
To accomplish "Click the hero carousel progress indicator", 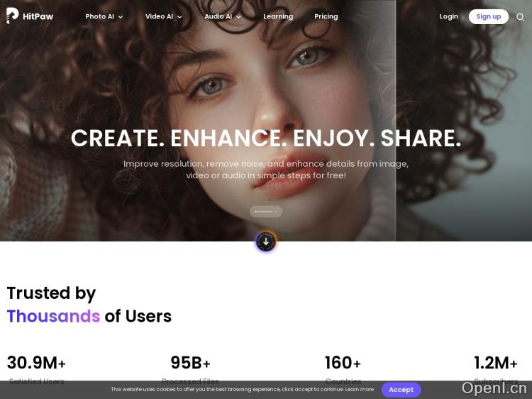I will (x=266, y=212).
